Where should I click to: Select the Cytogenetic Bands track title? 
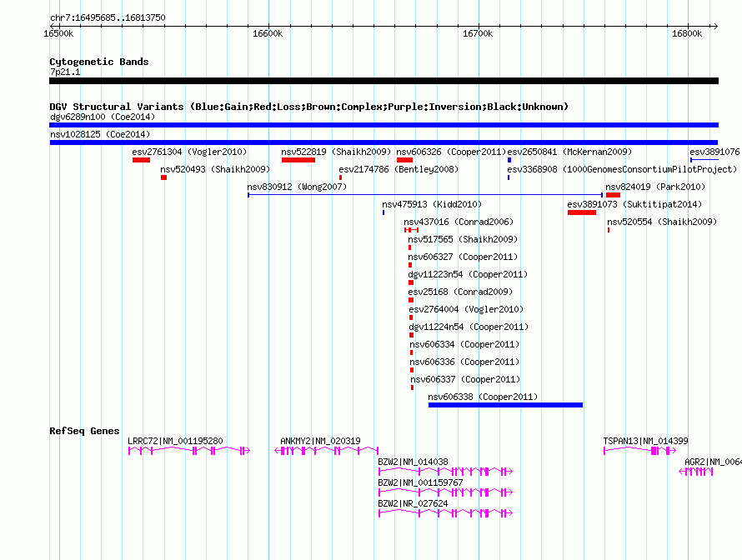click(99, 62)
